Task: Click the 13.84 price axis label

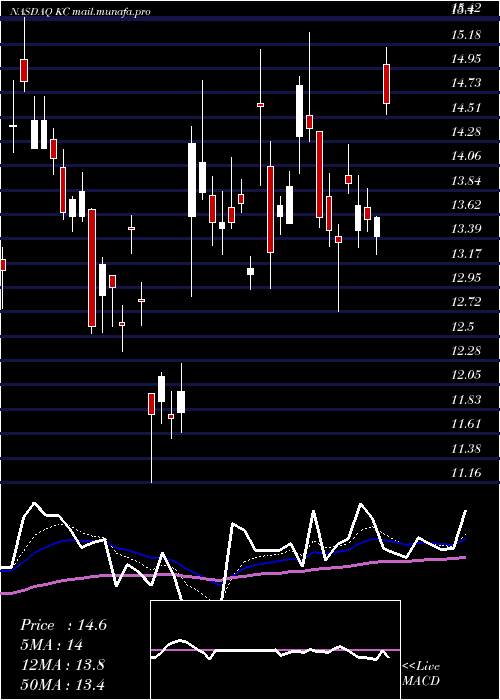Action: (x=467, y=181)
